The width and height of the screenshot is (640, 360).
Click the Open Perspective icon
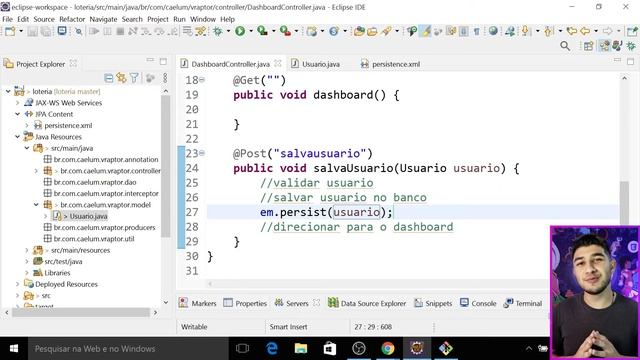point(588,46)
